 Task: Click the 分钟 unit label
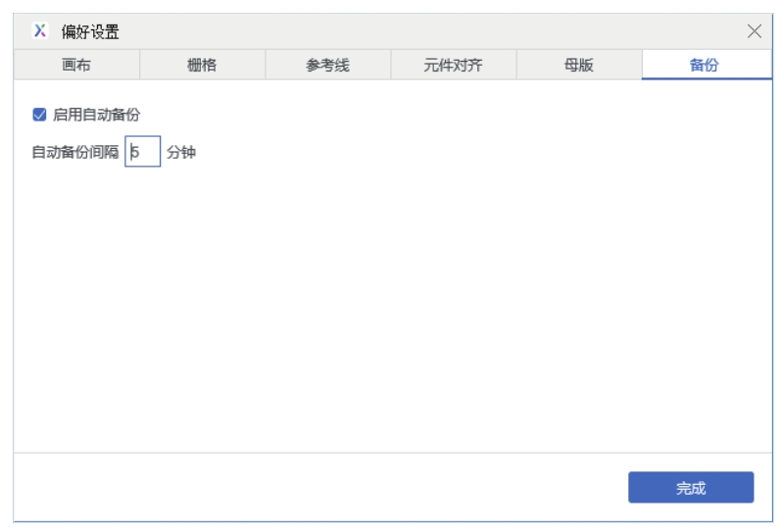[x=181, y=152]
